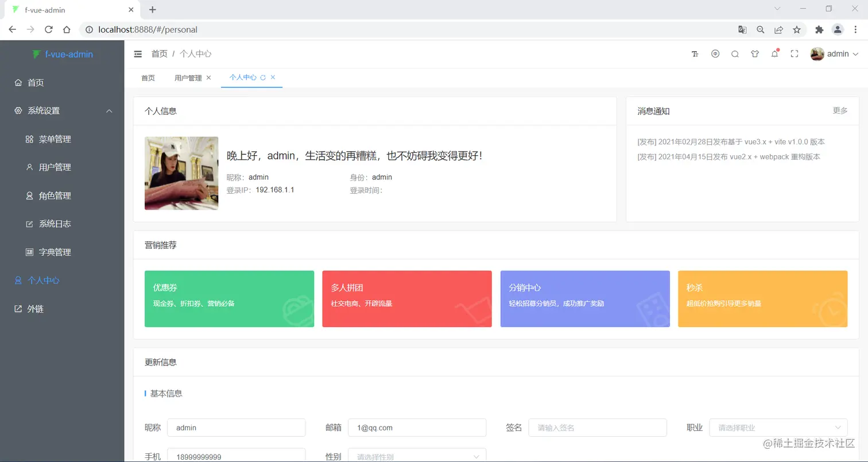This screenshot has width=868, height=462.
Task: Focus the 签名 input field
Action: click(x=598, y=428)
